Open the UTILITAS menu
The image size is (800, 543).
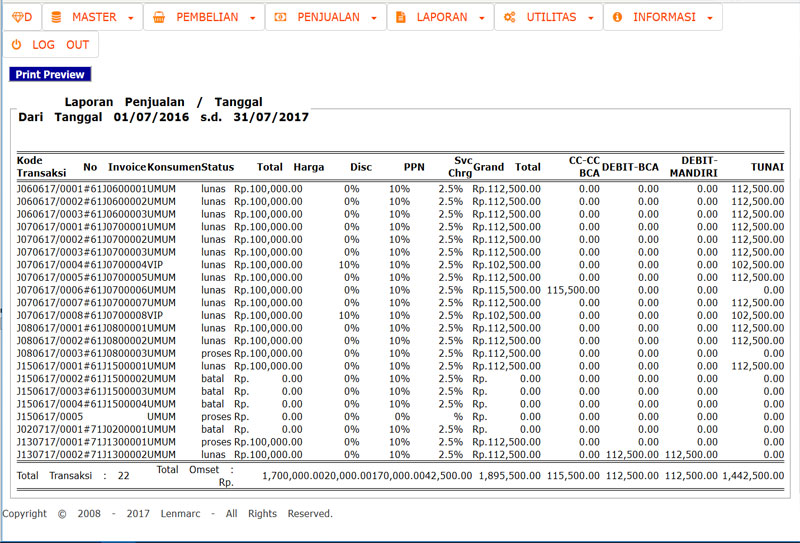(x=548, y=17)
